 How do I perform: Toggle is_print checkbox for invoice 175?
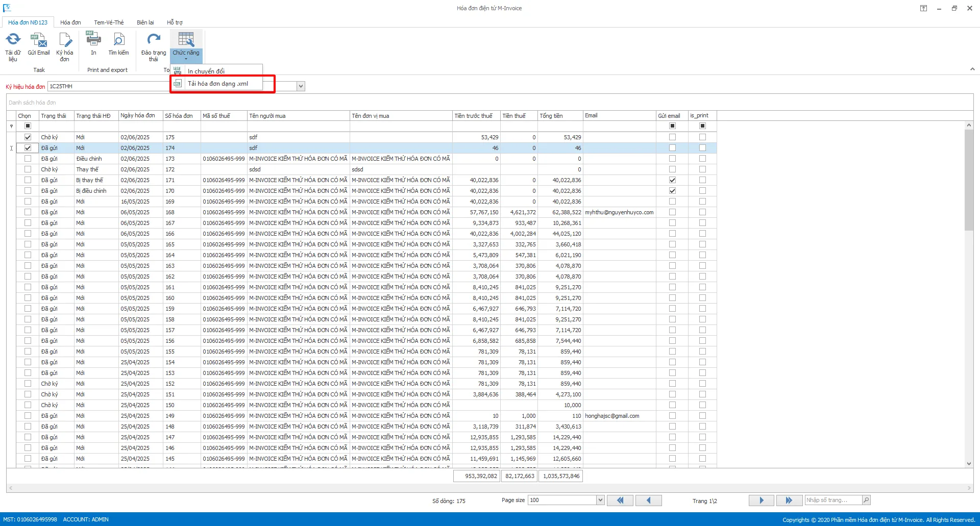pyautogui.click(x=702, y=137)
